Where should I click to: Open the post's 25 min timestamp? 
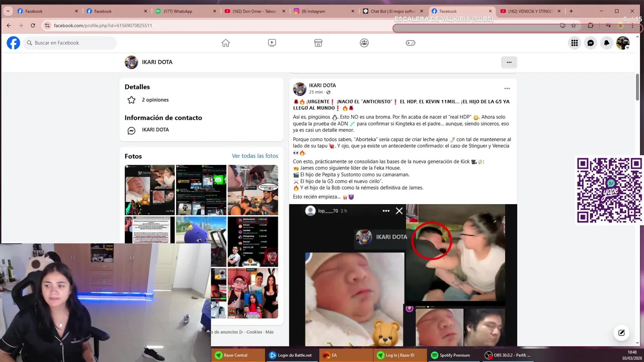[x=316, y=93]
